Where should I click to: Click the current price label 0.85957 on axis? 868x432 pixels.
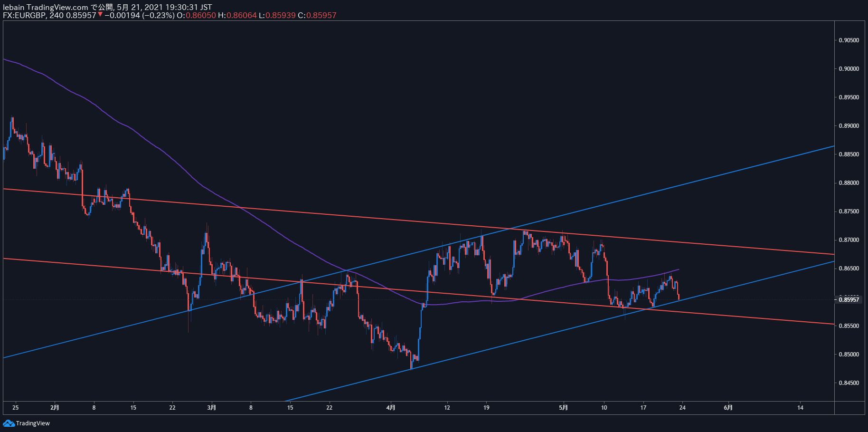pyautogui.click(x=849, y=299)
